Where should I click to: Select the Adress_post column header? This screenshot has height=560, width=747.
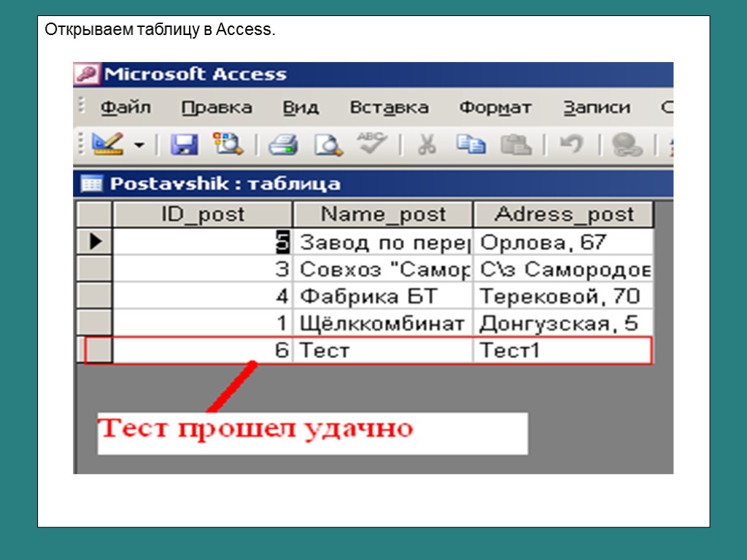[x=564, y=214]
